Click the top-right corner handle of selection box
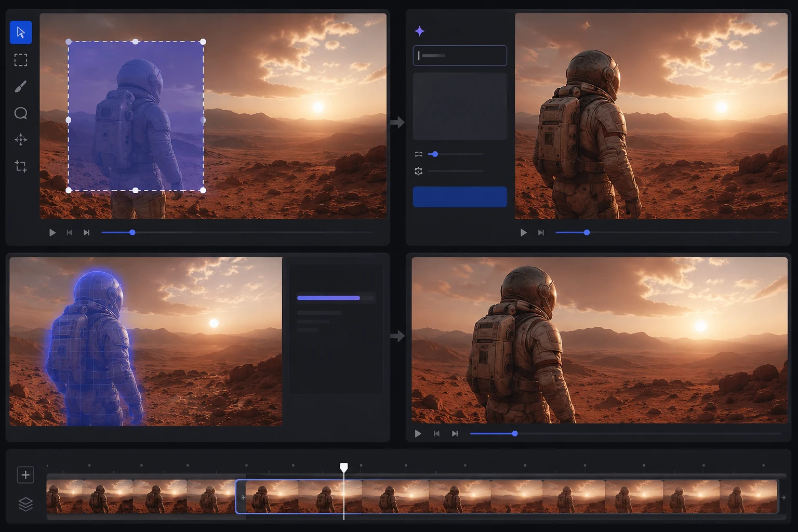The image size is (798, 532). [203, 42]
